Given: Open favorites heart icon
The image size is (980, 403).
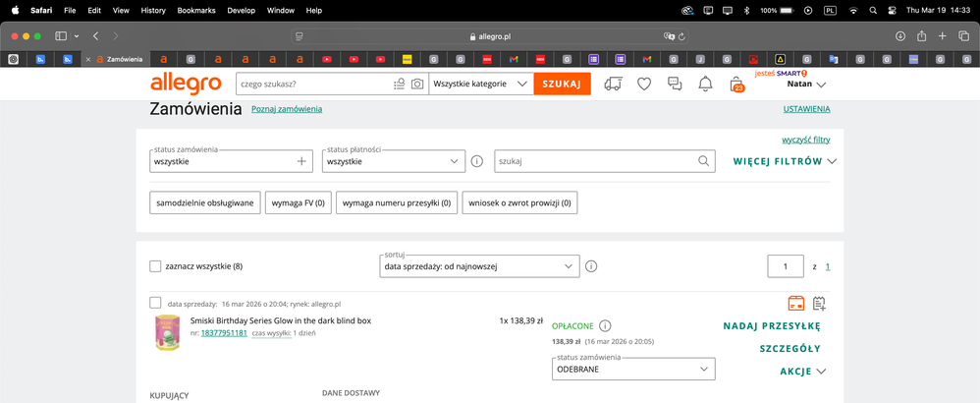Looking at the screenshot, I should click(644, 85).
